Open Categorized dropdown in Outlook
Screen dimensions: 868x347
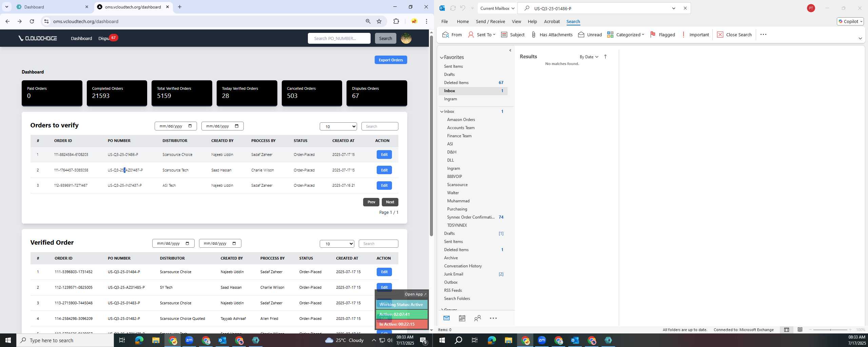pos(626,35)
